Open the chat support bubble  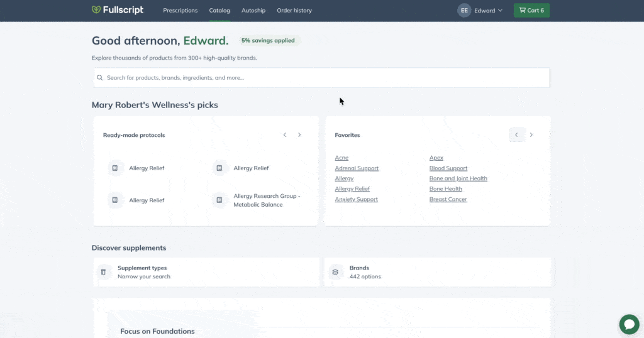(629, 324)
